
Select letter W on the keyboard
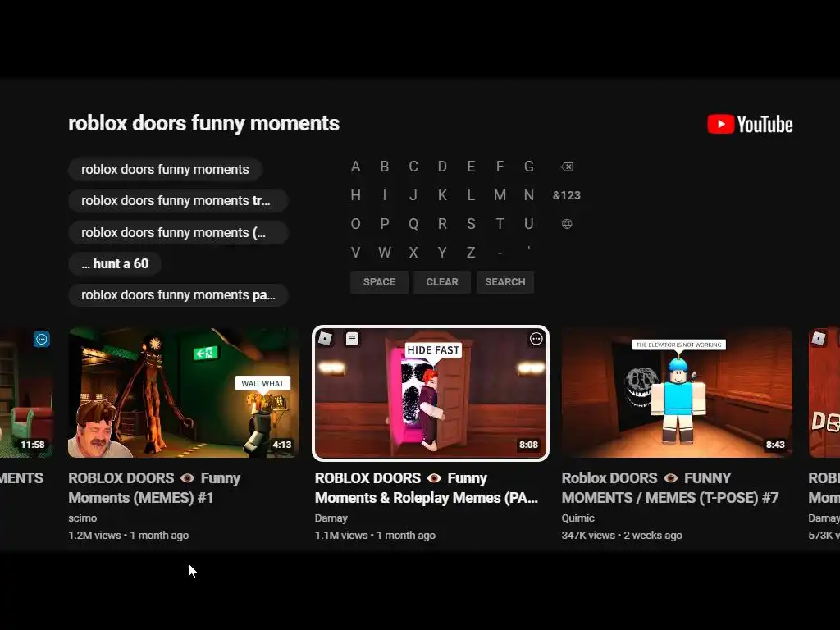[x=385, y=253]
